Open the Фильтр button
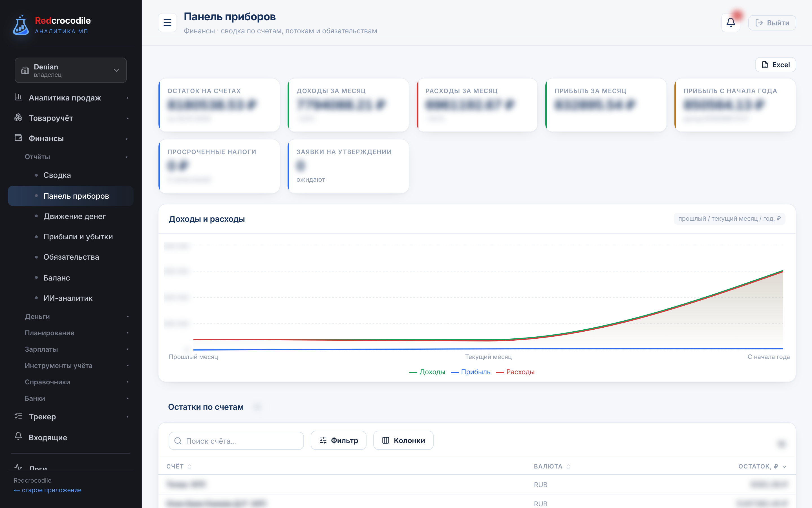This screenshot has width=812, height=508. tap(339, 440)
